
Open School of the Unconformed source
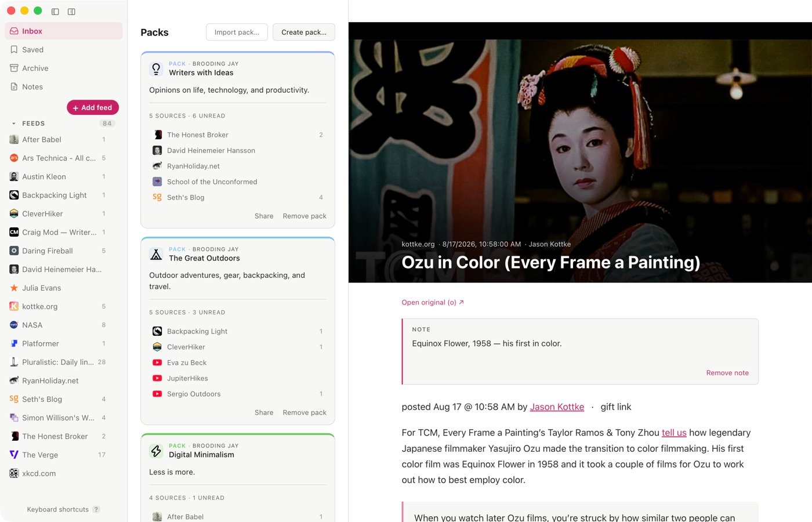(238, 182)
